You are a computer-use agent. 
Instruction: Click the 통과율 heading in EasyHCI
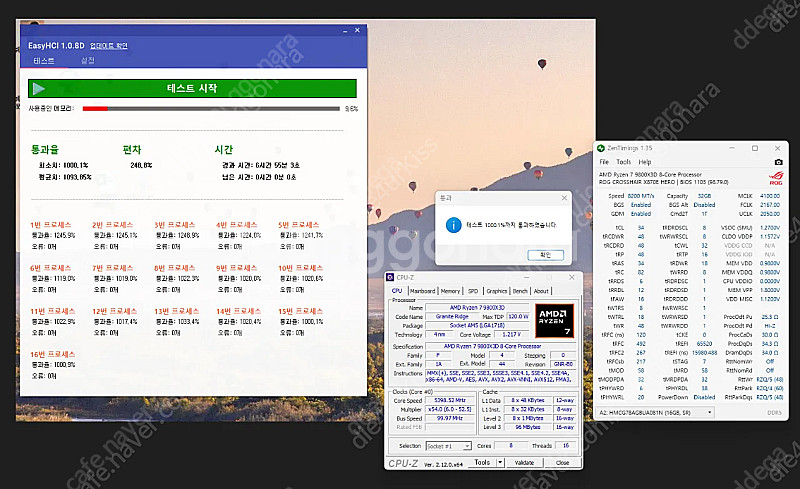(45, 150)
